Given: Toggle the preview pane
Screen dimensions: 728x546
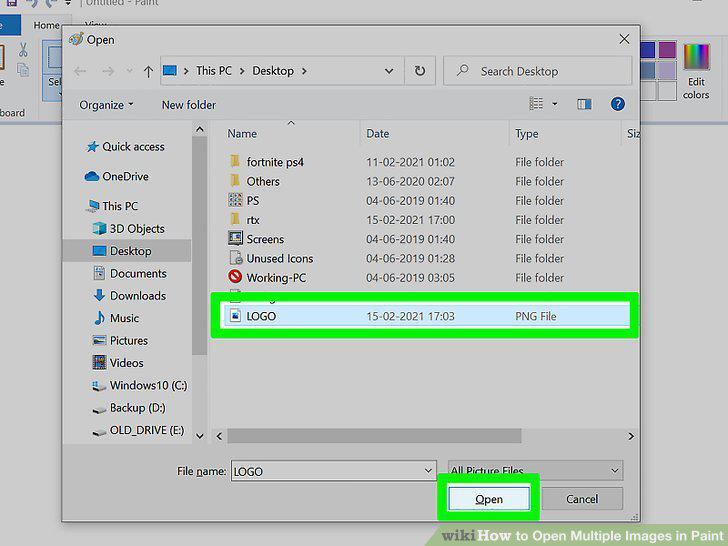Looking at the screenshot, I should 584,104.
